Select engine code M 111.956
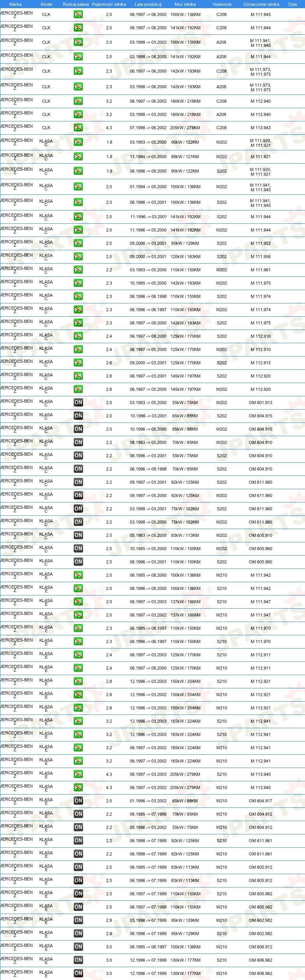305x980 pixels. click(x=261, y=257)
